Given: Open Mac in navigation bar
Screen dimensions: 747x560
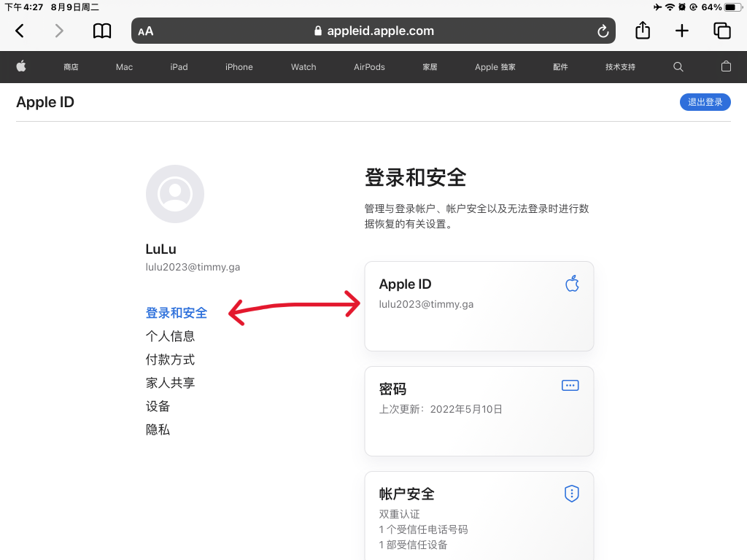Looking at the screenshot, I should click(124, 67).
